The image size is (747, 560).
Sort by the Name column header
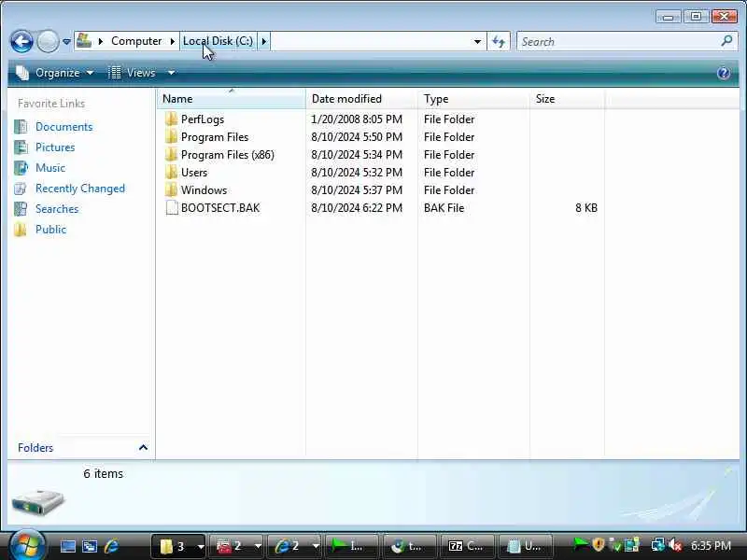(231, 99)
